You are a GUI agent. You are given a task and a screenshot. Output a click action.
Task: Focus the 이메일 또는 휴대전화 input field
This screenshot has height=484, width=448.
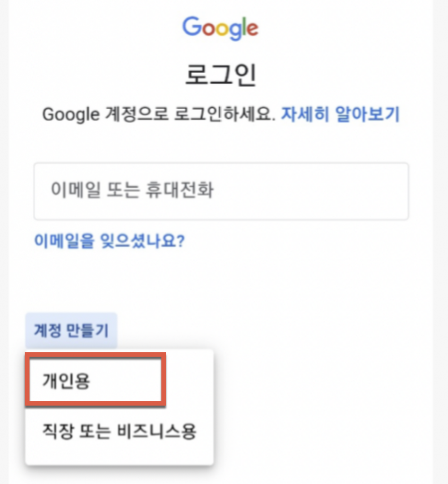(x=221, y=191)
